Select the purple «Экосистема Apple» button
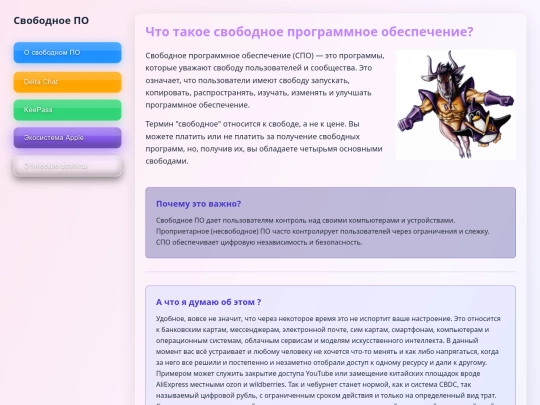 click(68, 138)
